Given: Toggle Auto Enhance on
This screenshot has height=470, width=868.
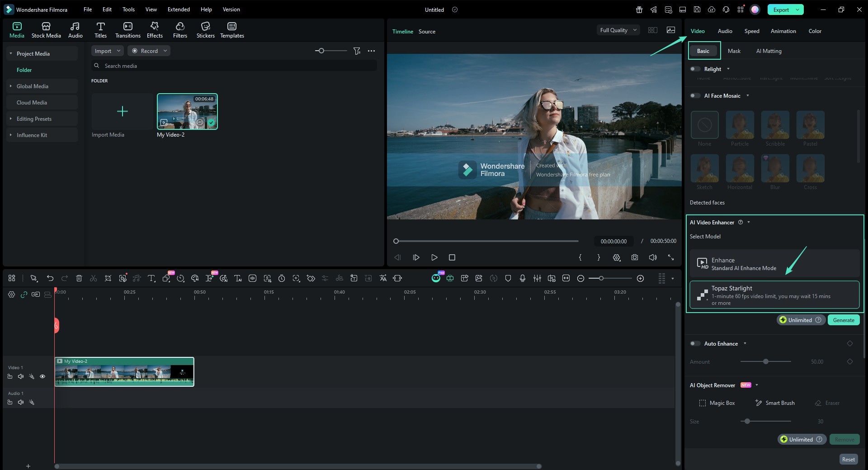Looking at the screenshot, I should click(696, 343).
